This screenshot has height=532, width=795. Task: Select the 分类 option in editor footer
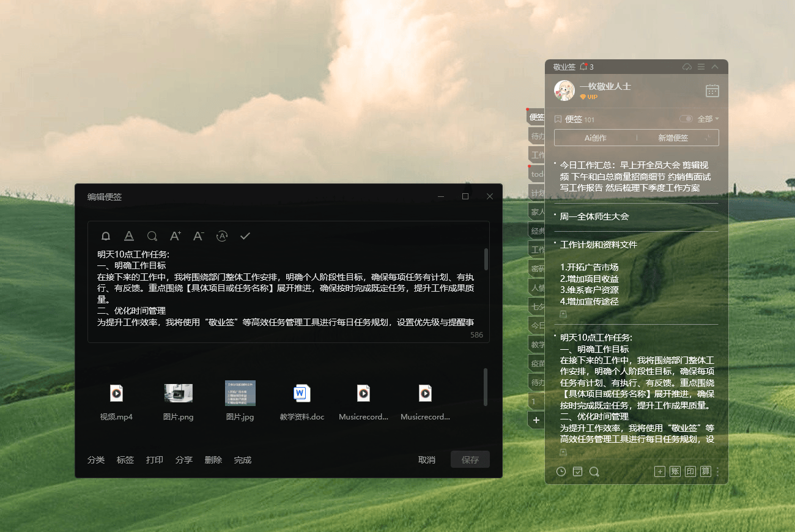(96, 460)
